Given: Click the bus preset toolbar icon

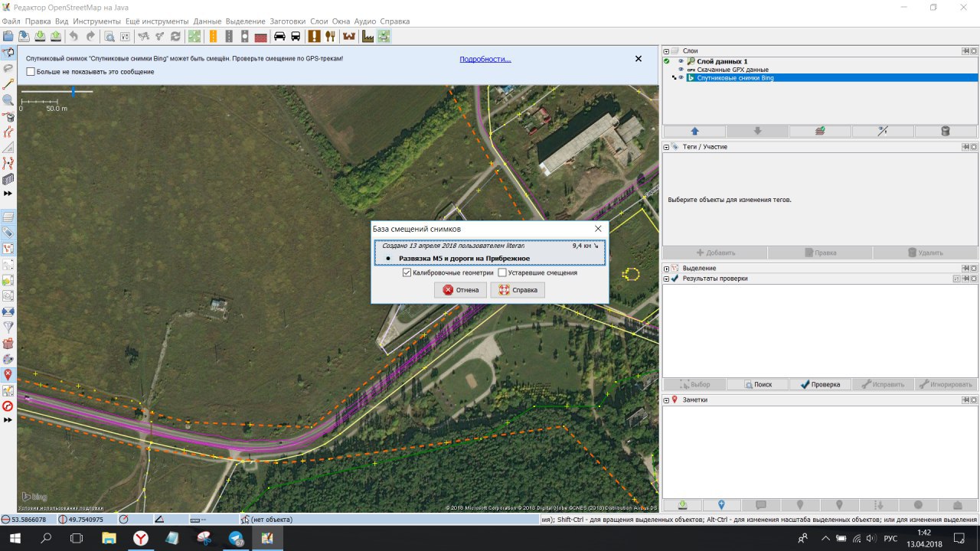Looking at the screenshot, I should pos(296,36).
